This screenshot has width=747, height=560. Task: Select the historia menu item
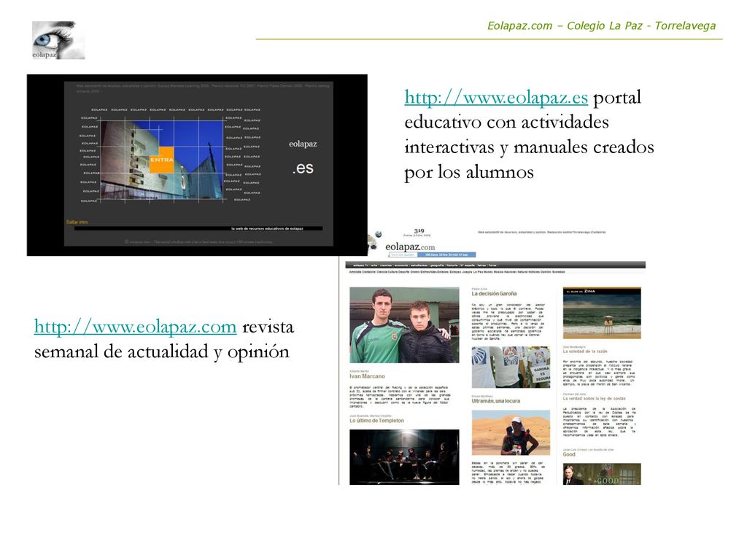click(452, 265)
